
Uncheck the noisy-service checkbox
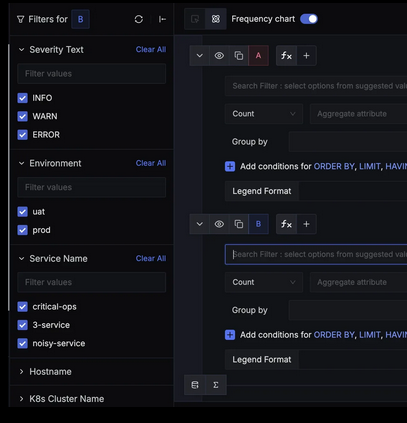click(22, 343)
